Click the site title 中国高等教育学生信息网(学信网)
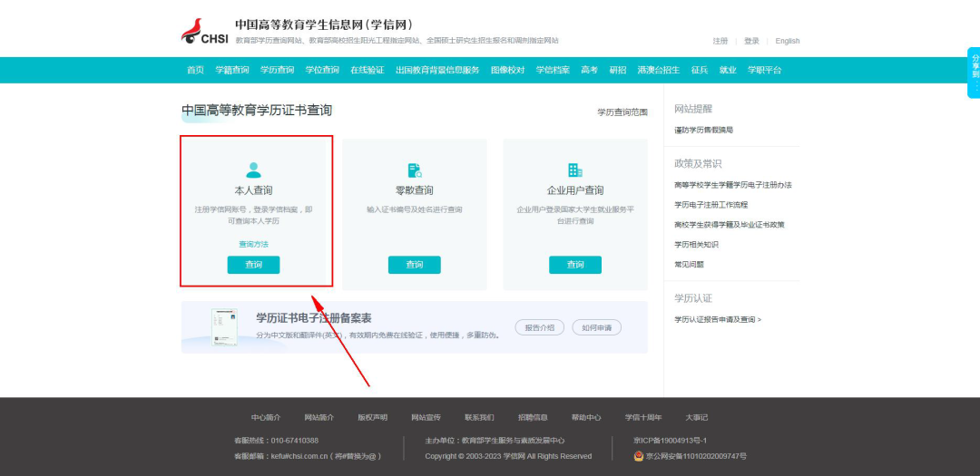Screen dimensions: 980x476 pyautogui.click(x=324, y=25)
